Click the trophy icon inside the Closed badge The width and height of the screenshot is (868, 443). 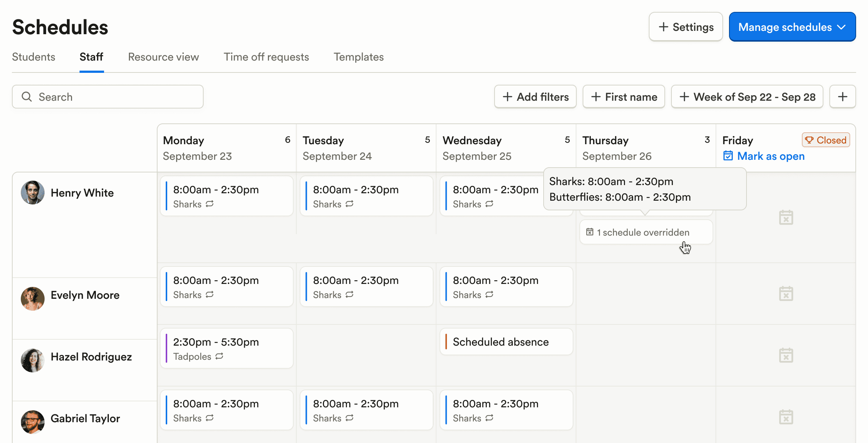(x=810, y=140)
